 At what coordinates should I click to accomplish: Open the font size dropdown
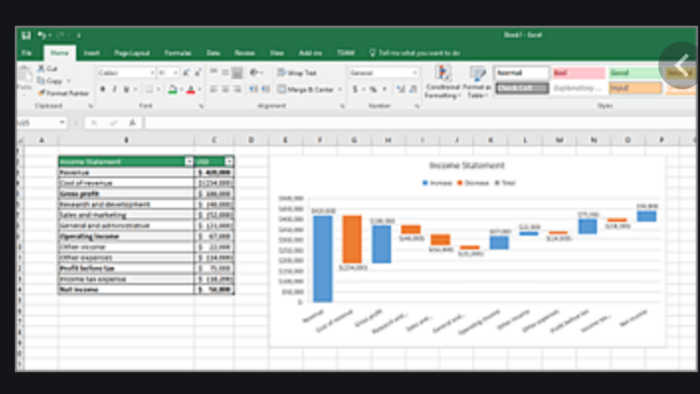click(x=175, y=73)
